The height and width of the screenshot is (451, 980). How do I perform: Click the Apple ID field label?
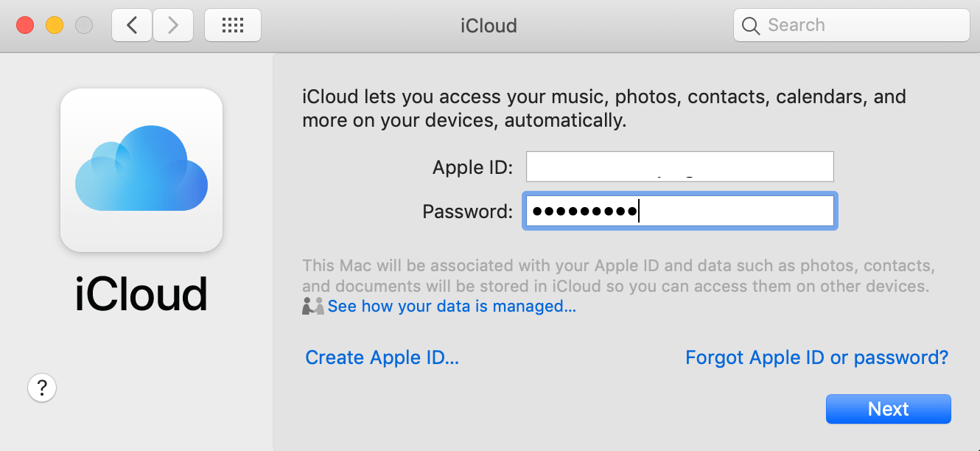(x=472, y=167)
